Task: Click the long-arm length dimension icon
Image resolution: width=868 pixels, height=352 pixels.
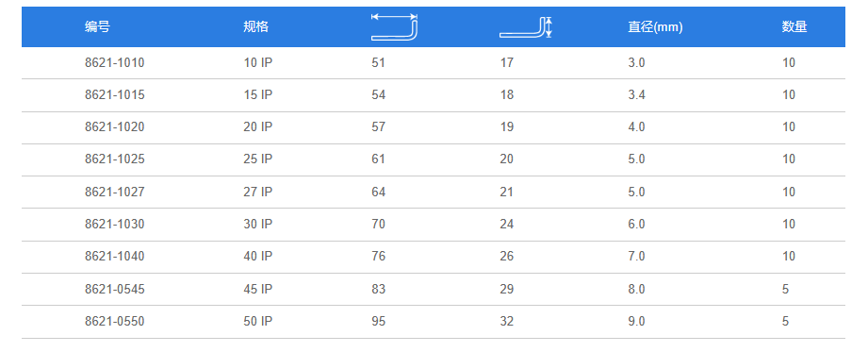Action: pyautogui.click(x=394, y=27)
